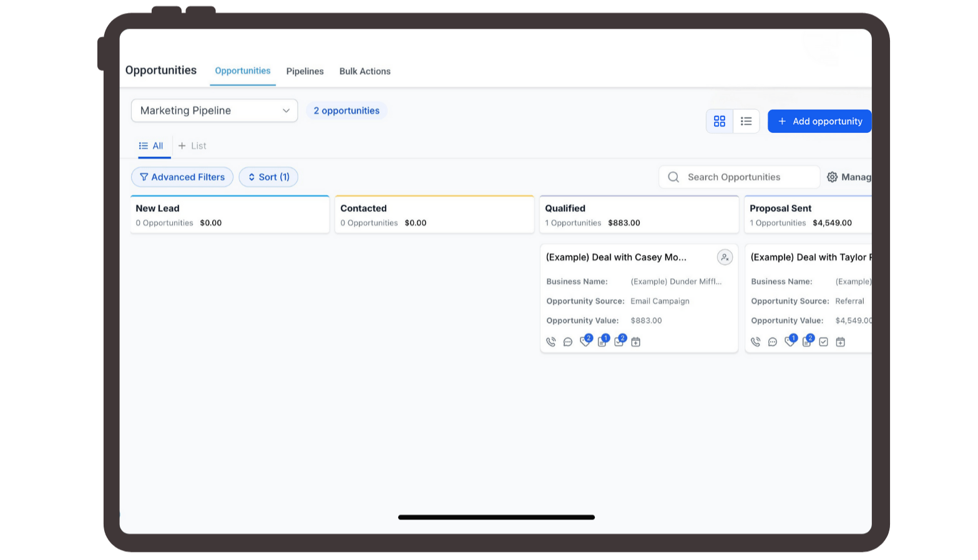Go to the Bulk Actions tab
The image size is (978, 560).
click(x=364, y=71)
